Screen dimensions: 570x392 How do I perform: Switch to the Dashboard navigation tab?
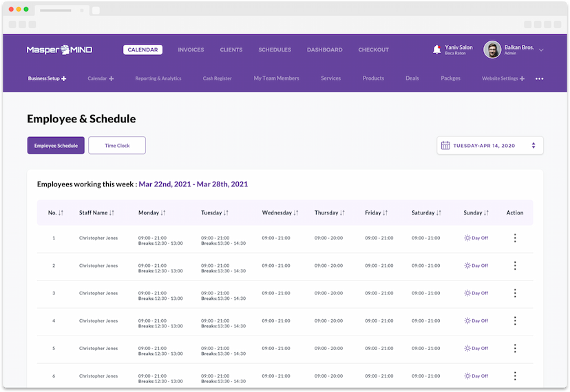coord(324,50)
